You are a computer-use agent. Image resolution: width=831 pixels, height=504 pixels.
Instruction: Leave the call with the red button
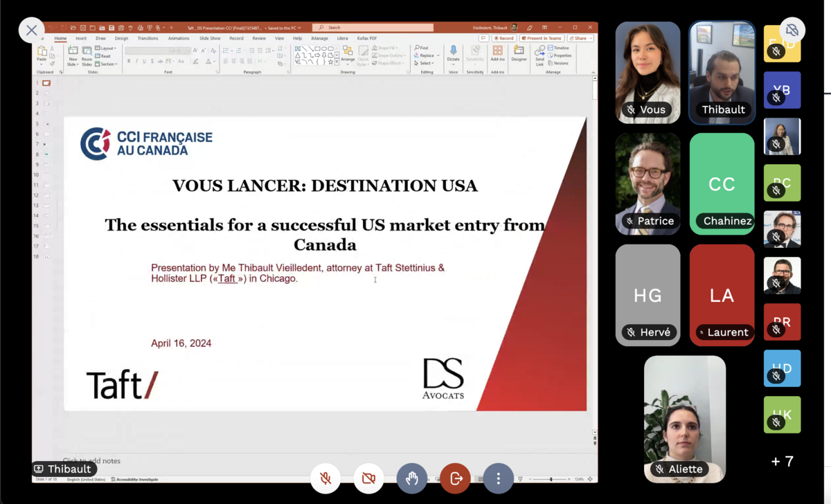455,478
